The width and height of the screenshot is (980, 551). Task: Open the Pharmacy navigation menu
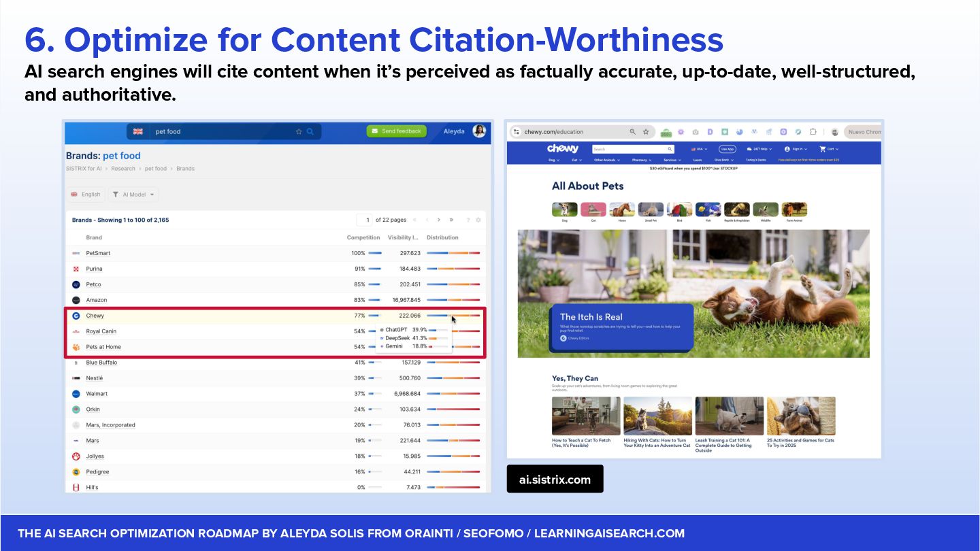click(x=641, y=160)
